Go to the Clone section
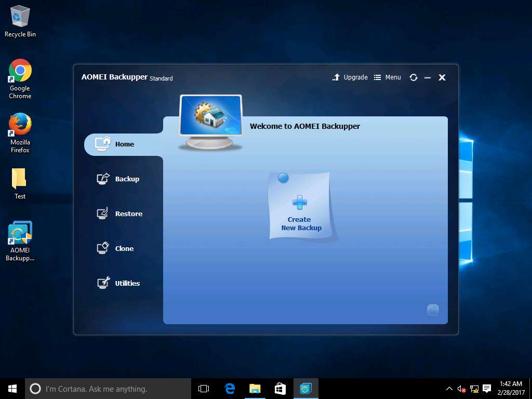Image resolution: width=532 pixels, height=399 pixels. tap(115, 248)
